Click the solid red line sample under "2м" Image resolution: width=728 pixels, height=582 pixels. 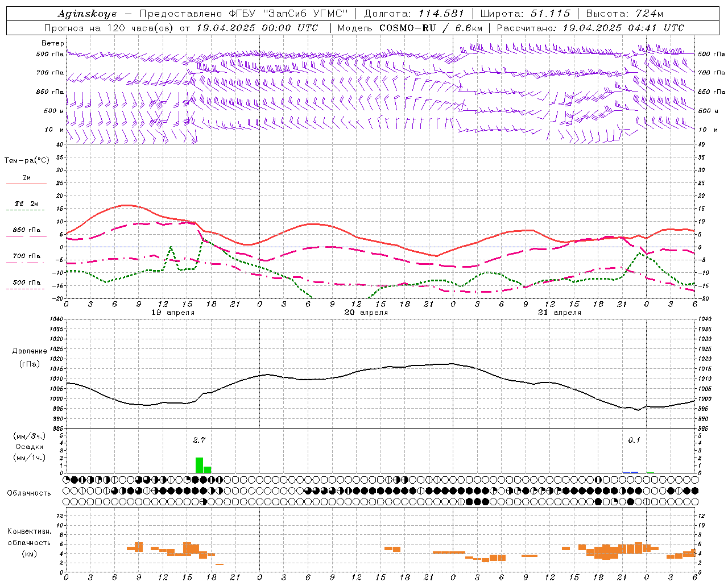click(x=26, y=184)
